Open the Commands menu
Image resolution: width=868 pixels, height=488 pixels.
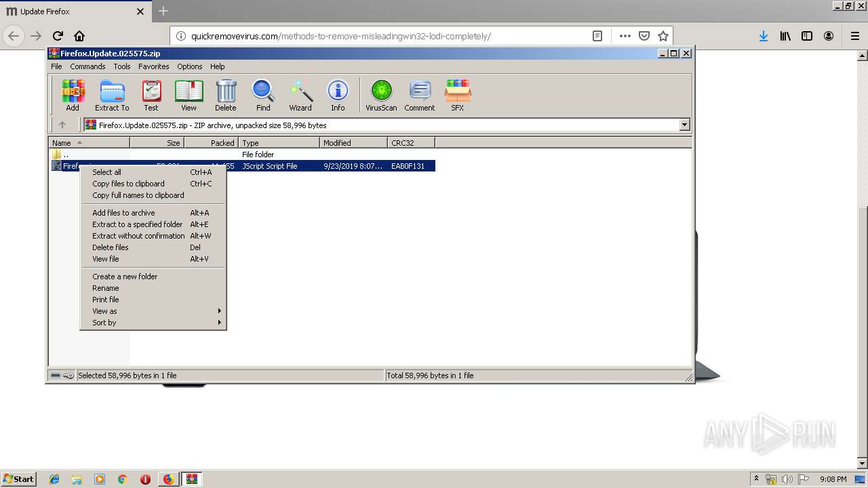point(87,66)
